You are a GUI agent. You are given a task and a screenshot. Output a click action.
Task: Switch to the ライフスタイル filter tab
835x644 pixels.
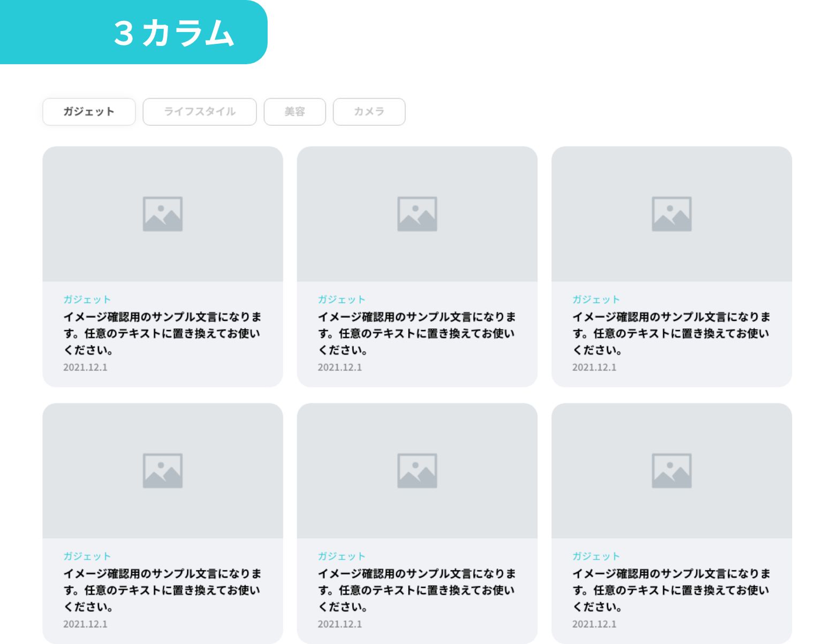tap(199, 112)
